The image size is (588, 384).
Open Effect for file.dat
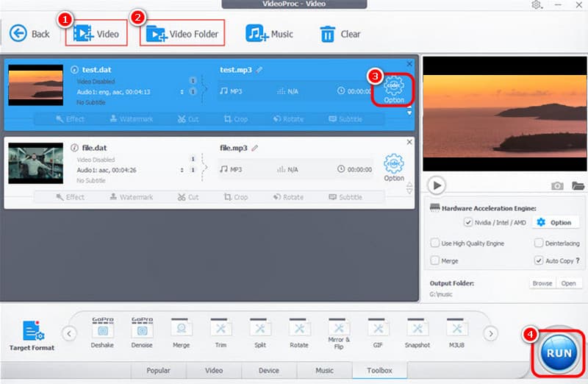click(x=70, y=197)
